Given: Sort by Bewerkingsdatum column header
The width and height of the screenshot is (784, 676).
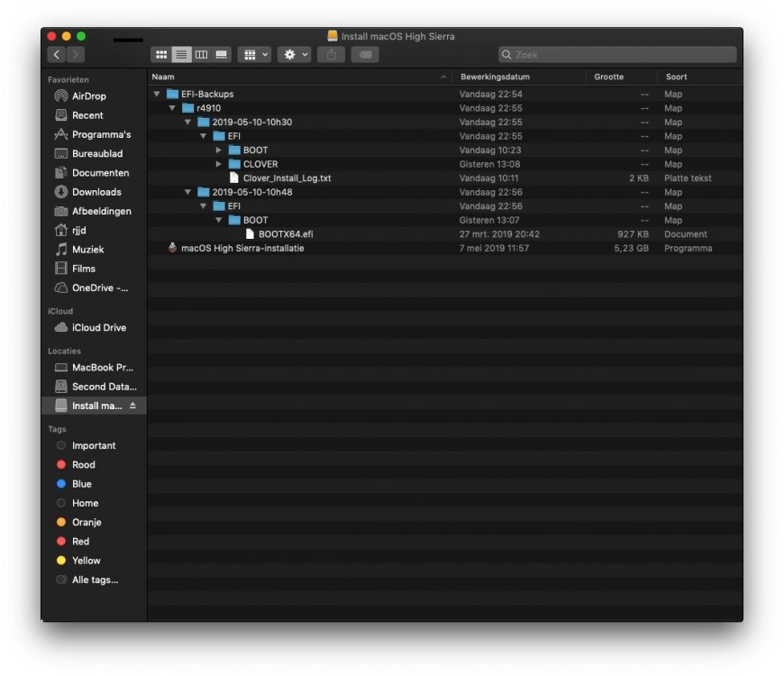Looking at the screenshot, I should click(495, 78).
